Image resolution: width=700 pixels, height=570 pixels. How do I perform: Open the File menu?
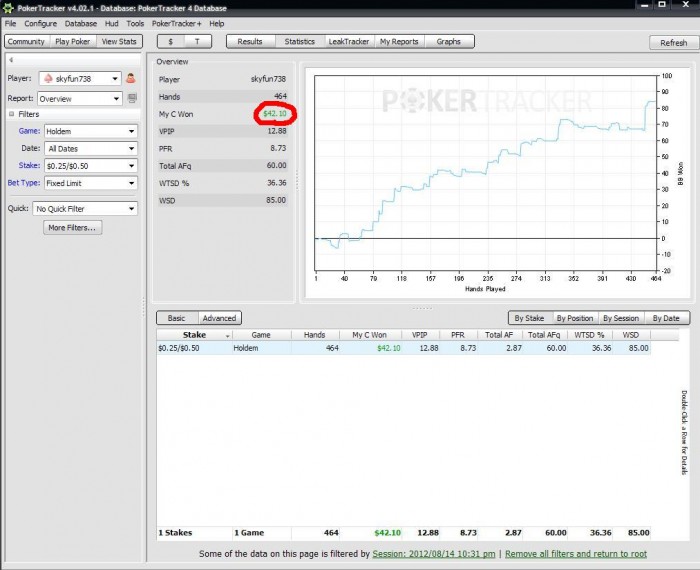point(10,24)
